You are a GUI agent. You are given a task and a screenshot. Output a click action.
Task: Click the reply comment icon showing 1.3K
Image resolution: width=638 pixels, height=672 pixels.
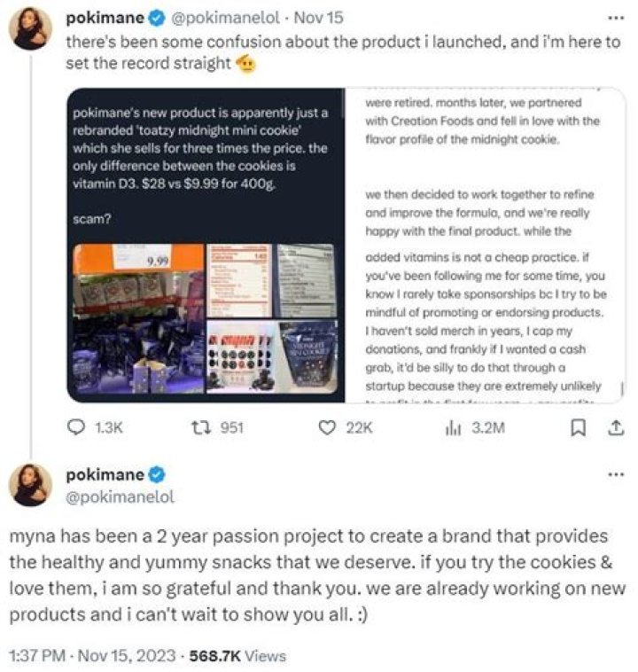pyautogui.click(x=77, y=427)
